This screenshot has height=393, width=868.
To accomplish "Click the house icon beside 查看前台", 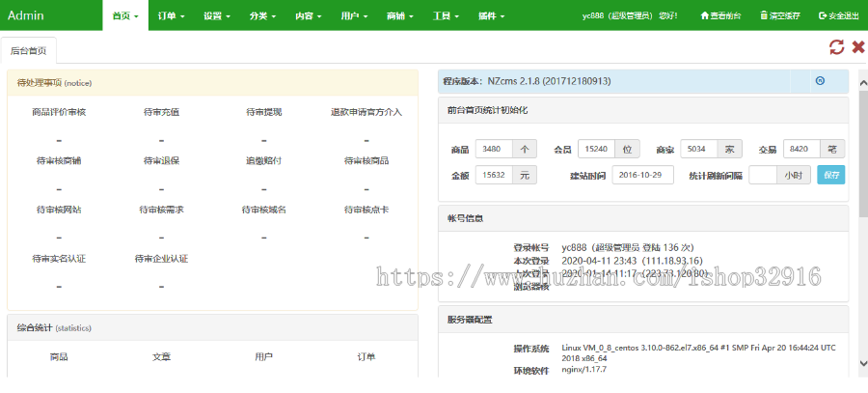I will click(x=705, y=15).
